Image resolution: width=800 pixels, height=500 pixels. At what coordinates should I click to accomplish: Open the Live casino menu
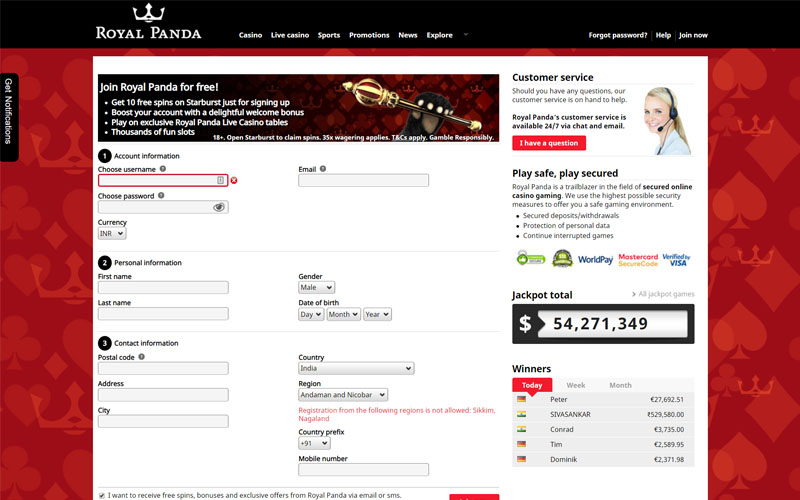coord(290,35)
